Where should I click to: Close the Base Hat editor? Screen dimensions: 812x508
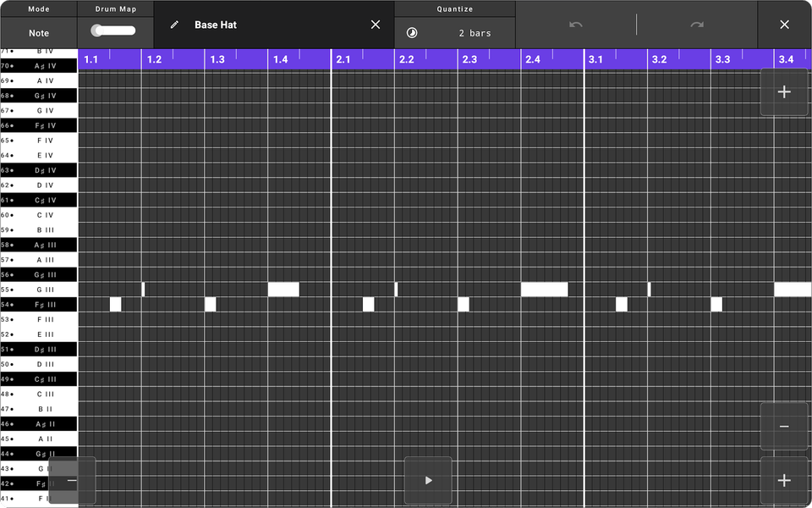point(375,25)
